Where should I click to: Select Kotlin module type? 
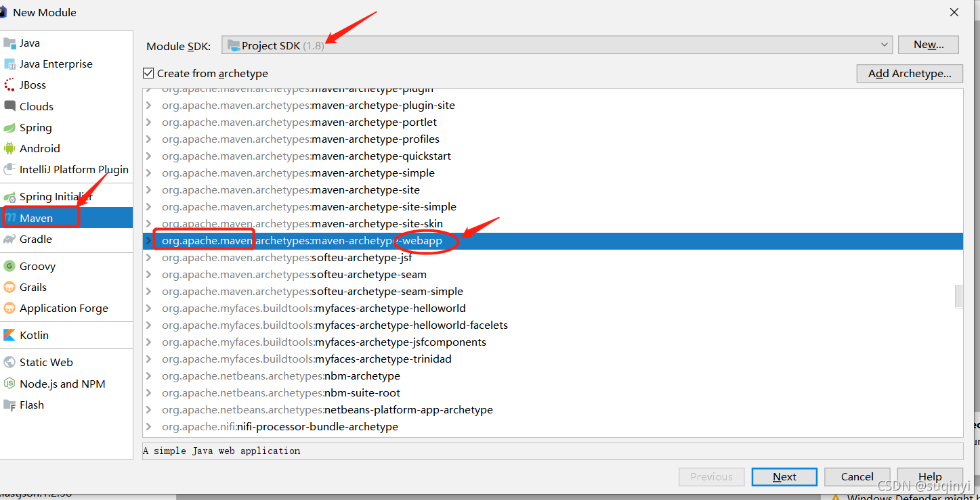(66, 336)
